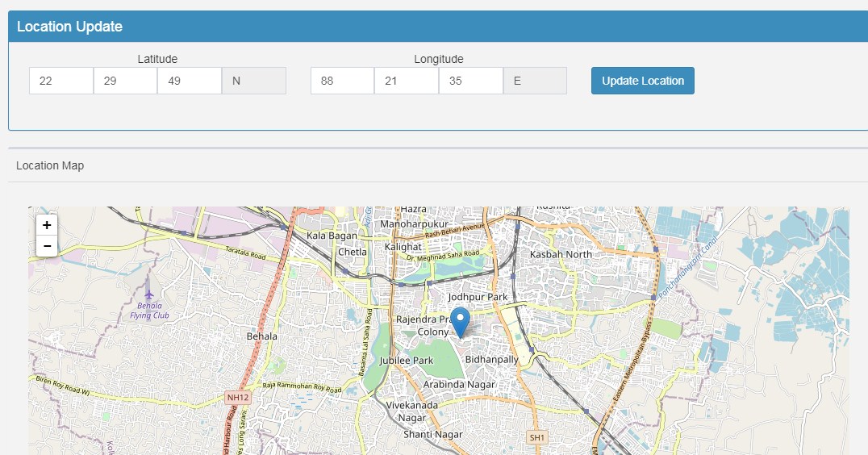Click the Location Map section header
868x455 pixels.
coord(50,165)
